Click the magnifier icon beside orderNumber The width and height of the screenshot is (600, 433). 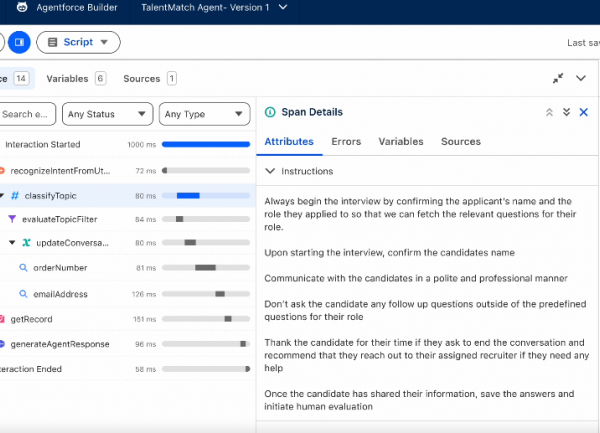click(23, 268)
